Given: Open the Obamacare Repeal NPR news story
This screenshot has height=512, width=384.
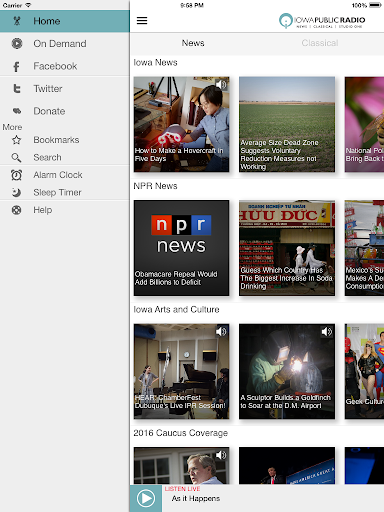Looking at the screenshot, I should [181, 248].
